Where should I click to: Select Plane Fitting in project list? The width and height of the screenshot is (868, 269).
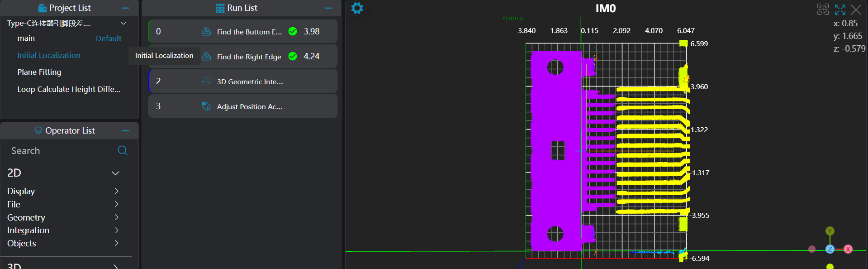click(x=39, y=72)
